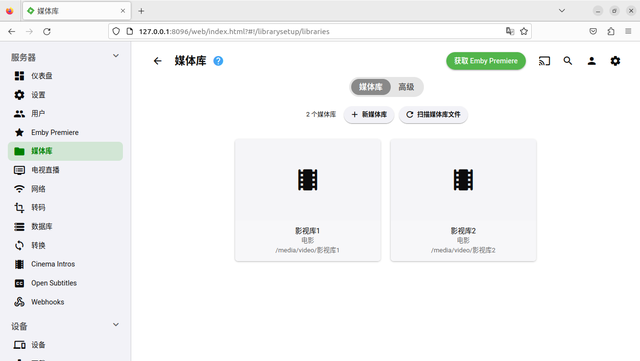This screenshot has width=640, height=361.
Task: Open the Open Subtitles CC icon
Action: point(19,283)
